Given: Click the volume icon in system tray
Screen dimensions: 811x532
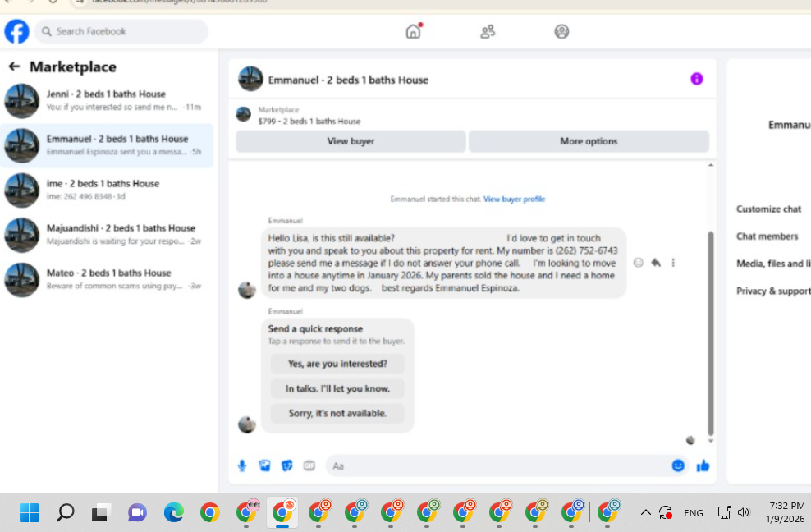Looking at the screenshot, I should pos(744,512).
